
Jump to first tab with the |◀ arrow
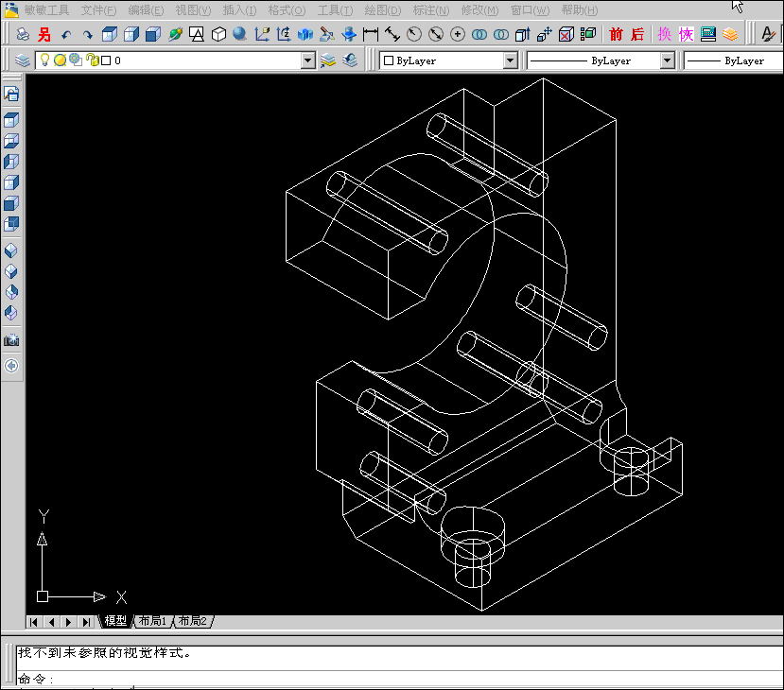(33, 622)
